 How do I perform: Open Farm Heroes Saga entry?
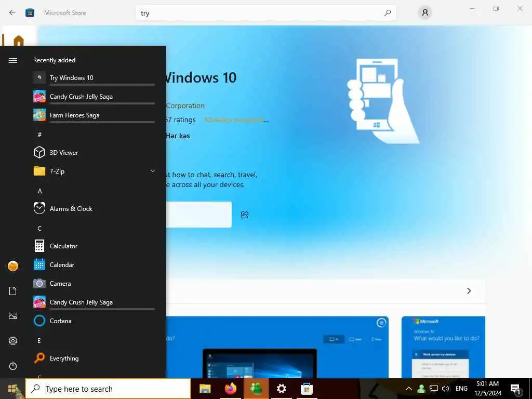[94, 115]
